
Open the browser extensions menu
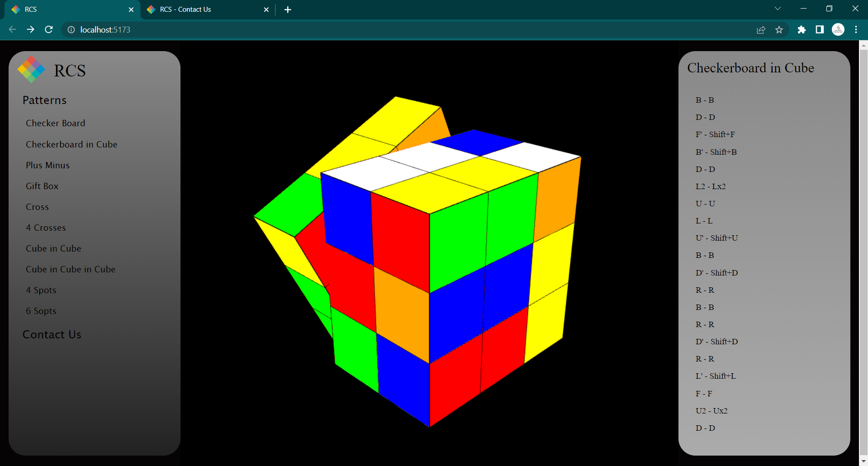pos(802,29)
